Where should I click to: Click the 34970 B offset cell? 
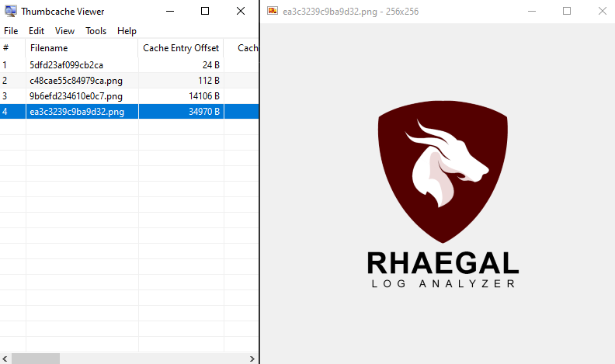[181, 112]
